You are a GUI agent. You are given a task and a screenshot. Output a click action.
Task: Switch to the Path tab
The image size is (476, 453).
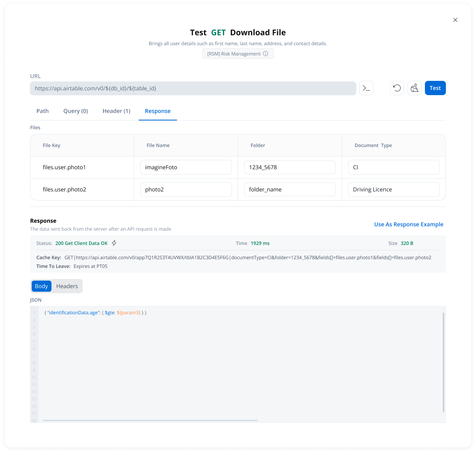point(42,111)
